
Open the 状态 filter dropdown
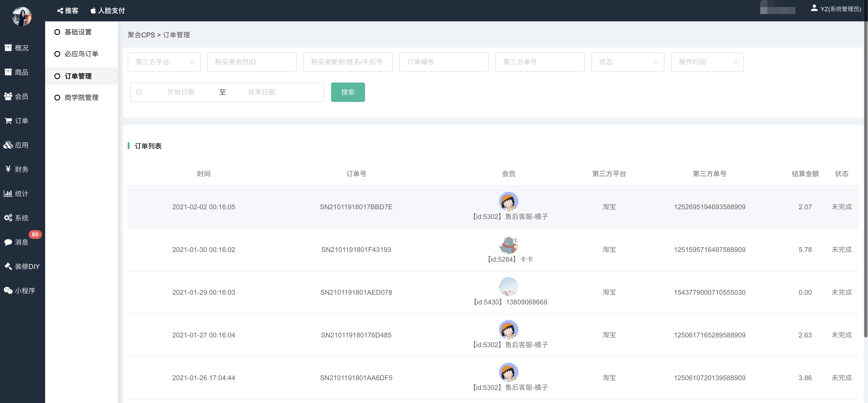point(627,62)
